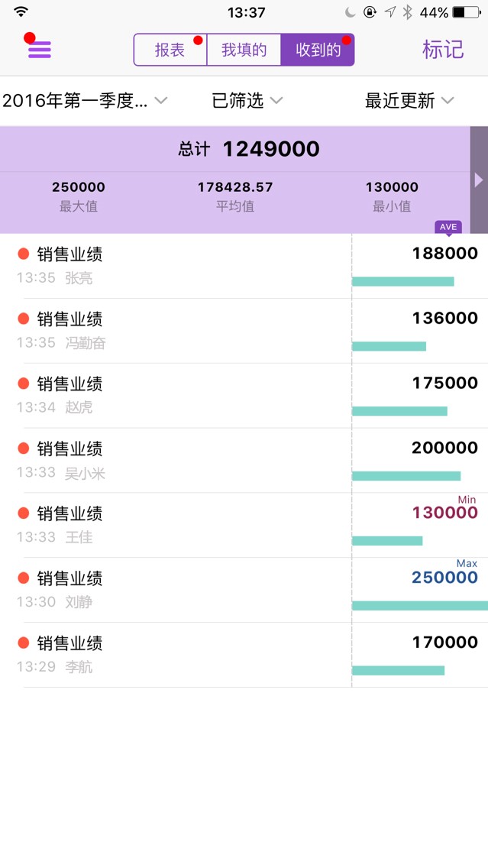Open the hamburger menu icon
This screenshot has width=488, height=868.
pos(39,49)
